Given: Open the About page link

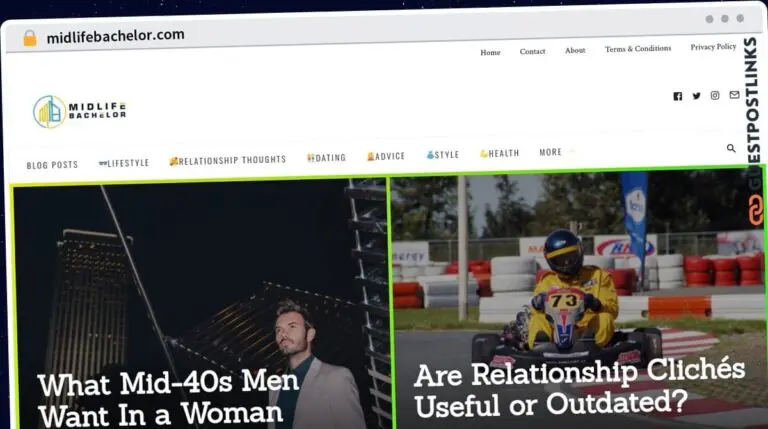Looking at the screenshot, I should [575, 50].
